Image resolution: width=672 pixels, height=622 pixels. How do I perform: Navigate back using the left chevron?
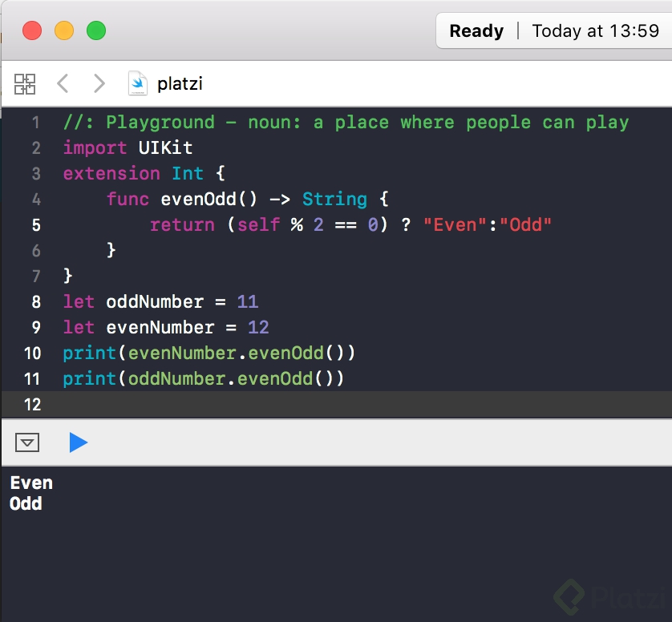63,83
